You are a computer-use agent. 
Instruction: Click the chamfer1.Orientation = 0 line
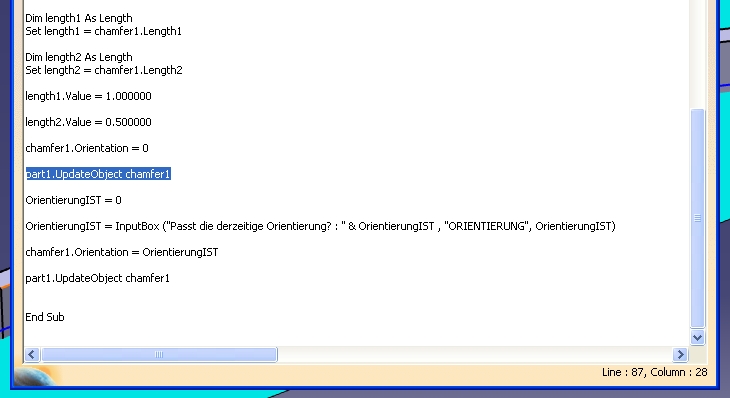(x=87, y=148)
